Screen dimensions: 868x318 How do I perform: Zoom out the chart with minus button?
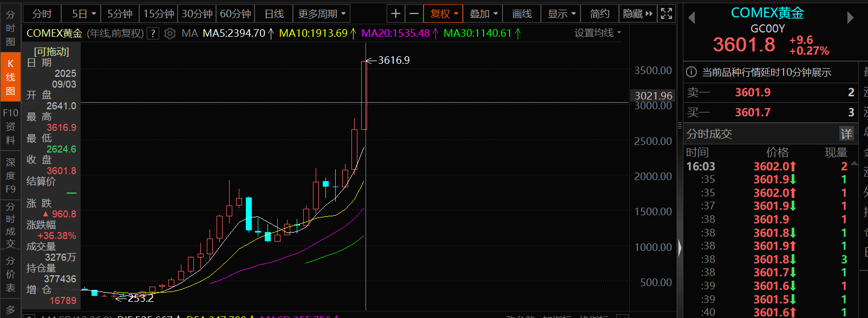(414, 14)
